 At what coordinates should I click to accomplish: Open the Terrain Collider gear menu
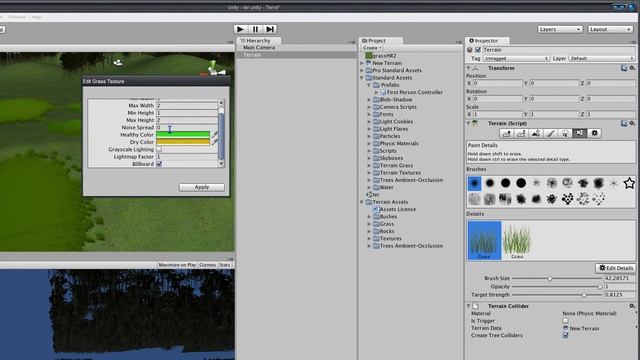(x=632, y=306)
